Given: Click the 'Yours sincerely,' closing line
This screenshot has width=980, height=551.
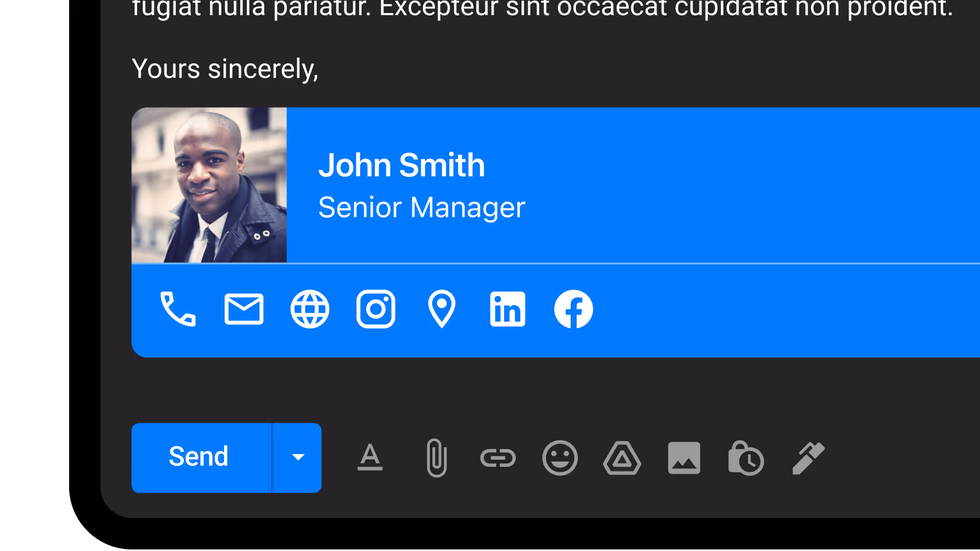Looking at the screenshot, I should pyautogui.click(x=225, y=69).
